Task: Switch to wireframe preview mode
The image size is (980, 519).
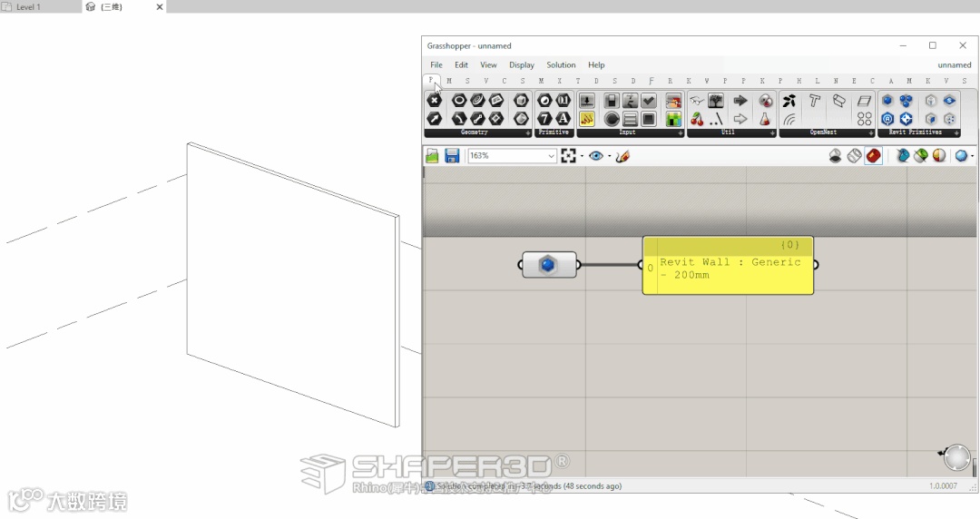Action: coord(855,156)
